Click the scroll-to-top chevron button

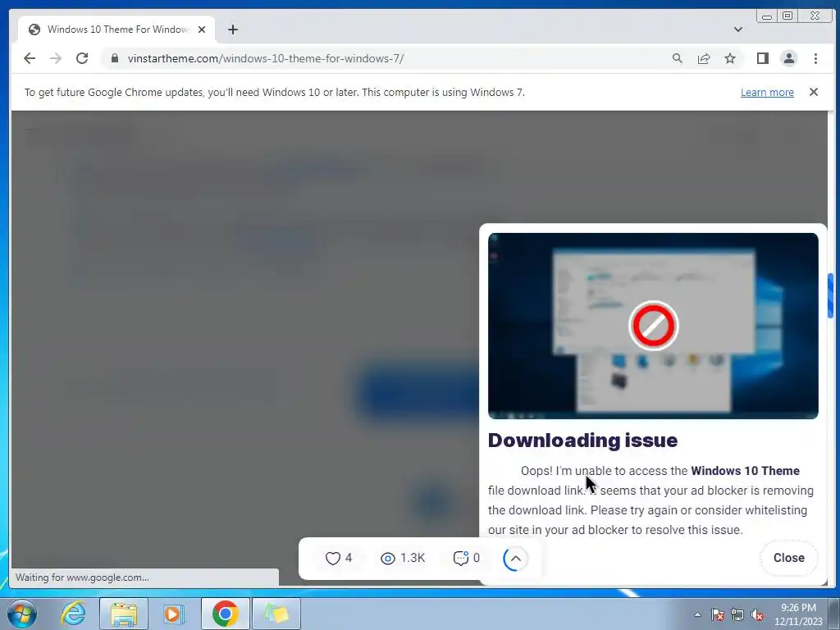515,559
